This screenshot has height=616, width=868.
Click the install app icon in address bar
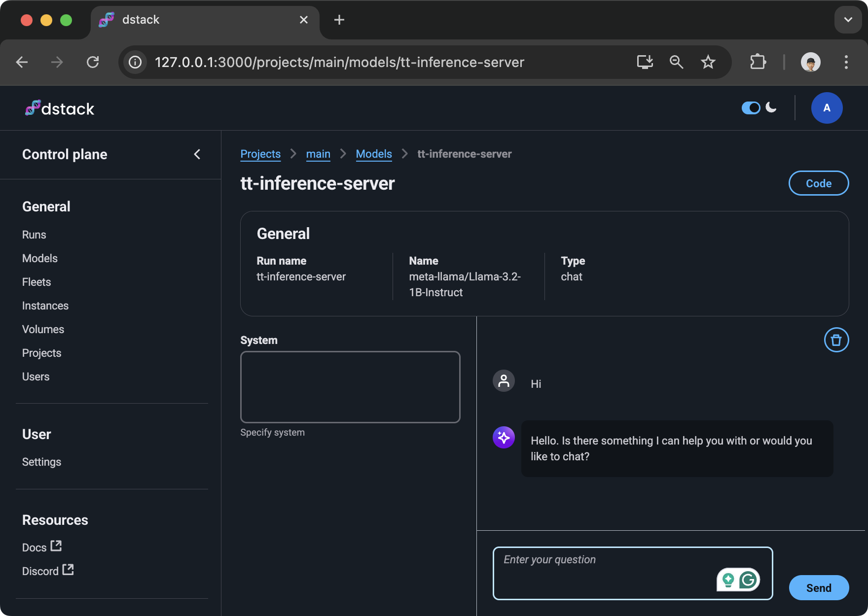pos(645,62)
